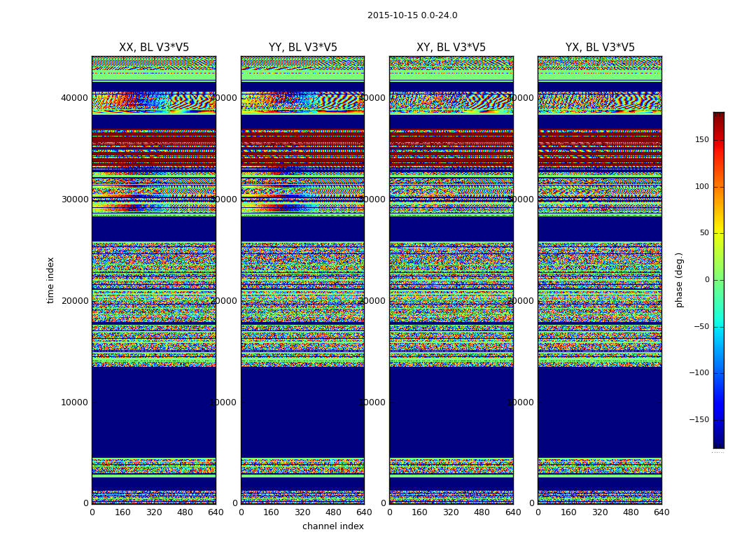
Task: Click the 10000 y-tick left of XX panel
Action: tap(75, 402)
